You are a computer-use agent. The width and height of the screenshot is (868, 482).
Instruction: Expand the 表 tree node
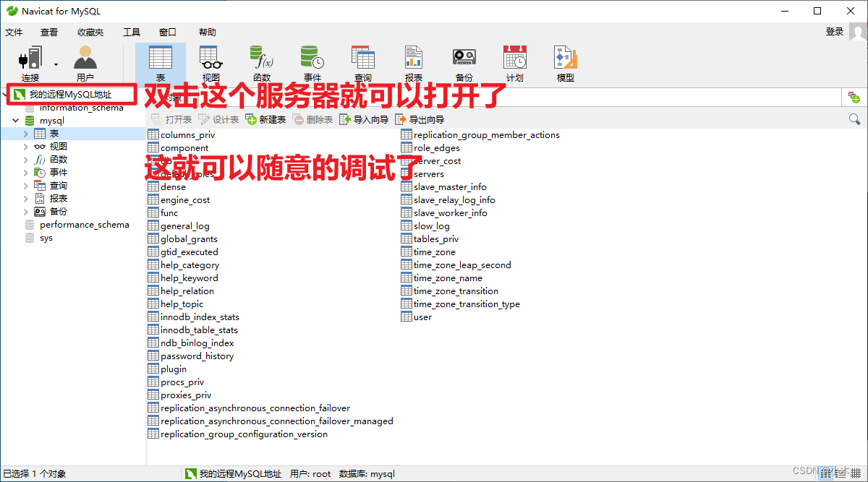coord(27,134)
